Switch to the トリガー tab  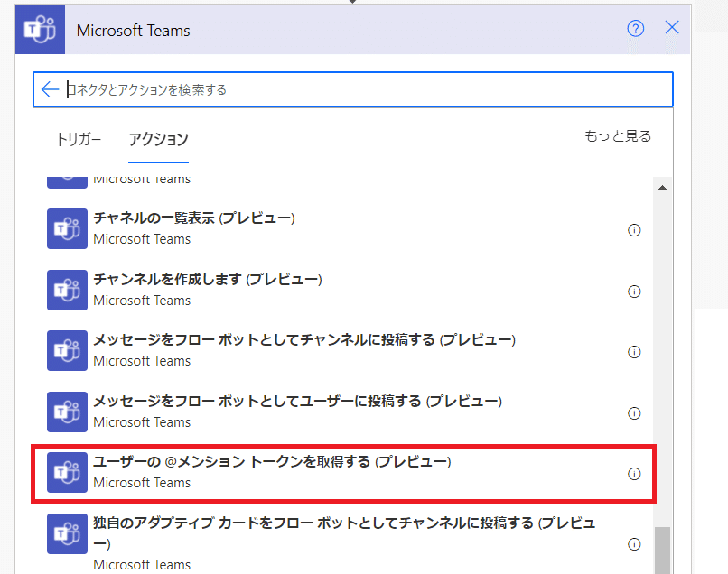point(78,139)
